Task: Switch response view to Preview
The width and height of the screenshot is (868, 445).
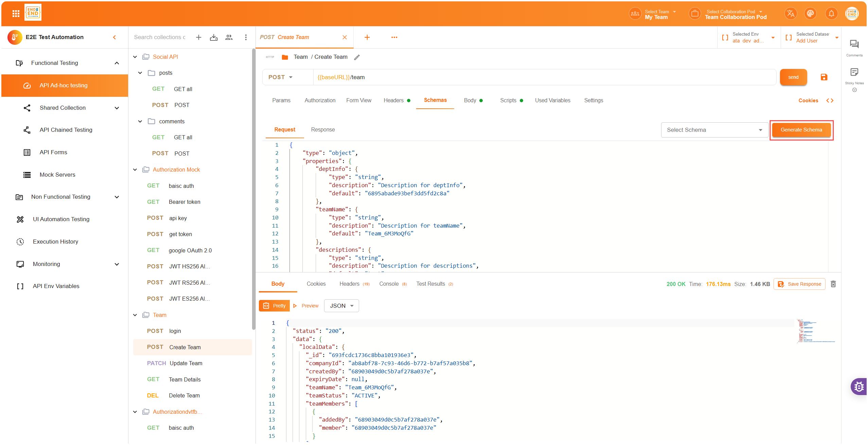Action: click(306, 306)
